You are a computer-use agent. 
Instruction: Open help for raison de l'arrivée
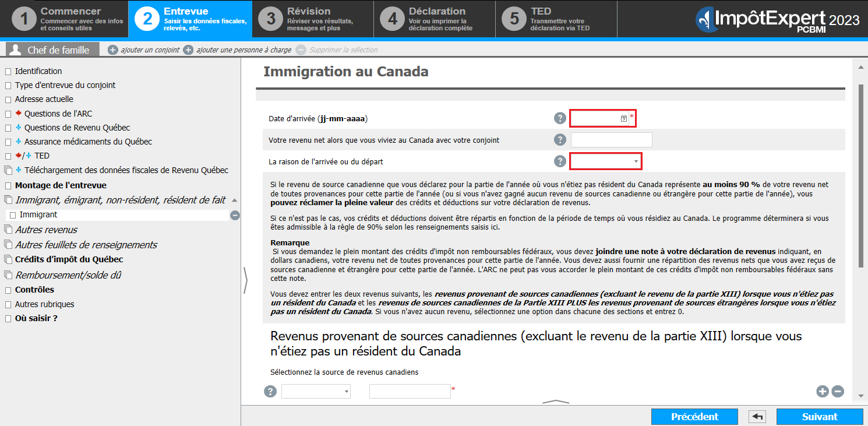pos(560,161)
